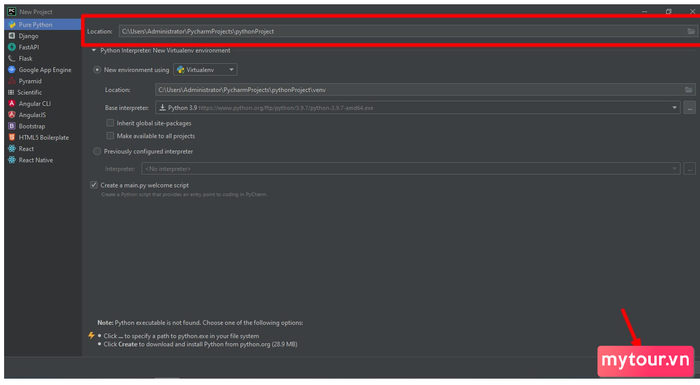Select the Pyramid project icon

click(x=12, y=81)
